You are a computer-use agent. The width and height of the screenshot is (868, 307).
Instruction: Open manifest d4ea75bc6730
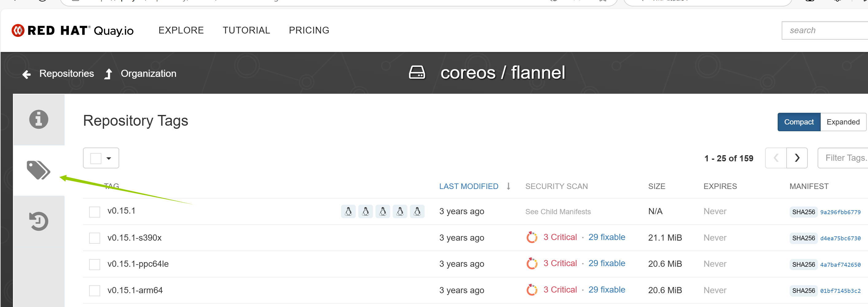pyautogui.click(x=840, y=238)
